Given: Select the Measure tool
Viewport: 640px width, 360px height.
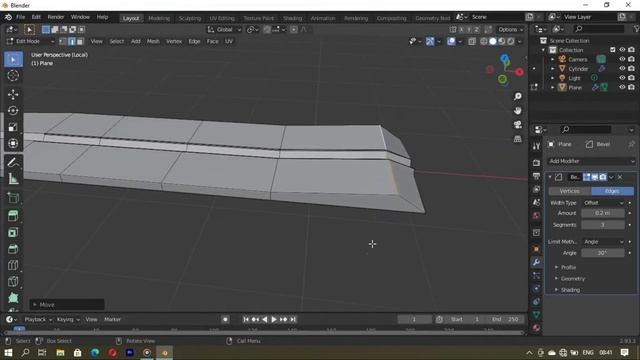Looking at the screenshot, I should tap(13, 179).
